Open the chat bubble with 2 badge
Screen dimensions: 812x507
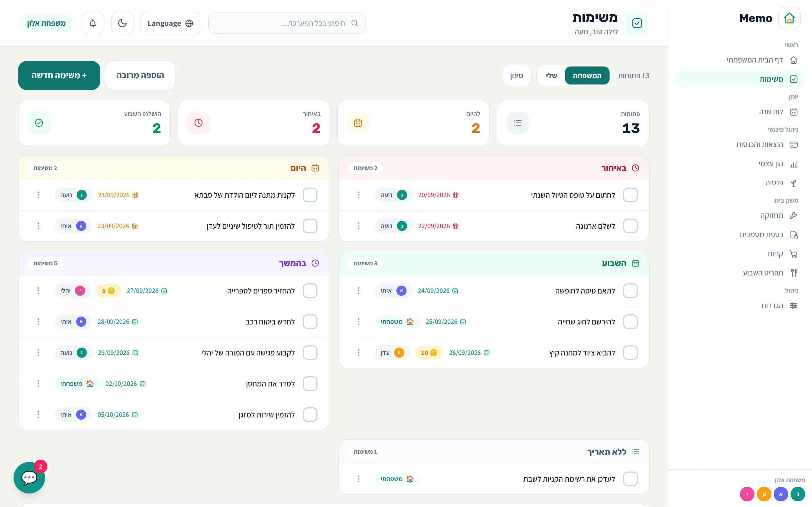(30, 477)
